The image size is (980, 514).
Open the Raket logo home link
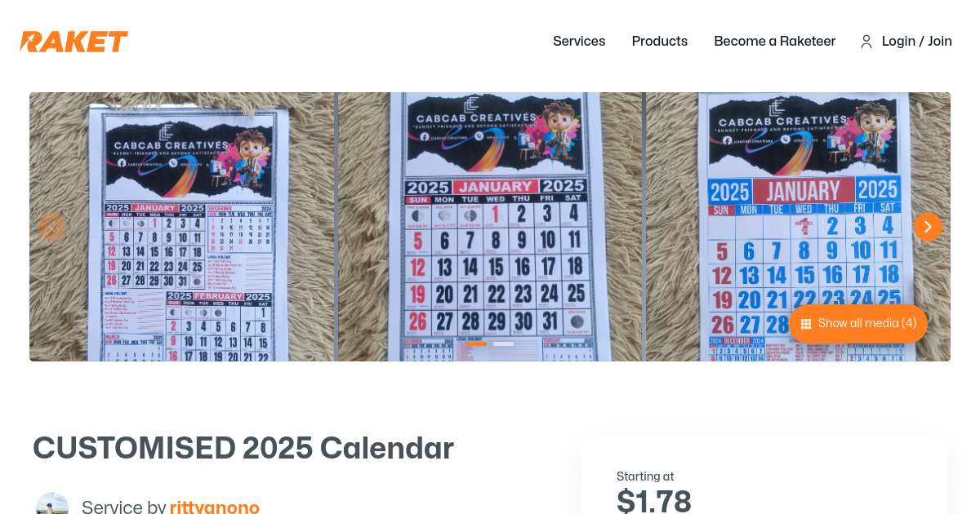tap(73, 42)
